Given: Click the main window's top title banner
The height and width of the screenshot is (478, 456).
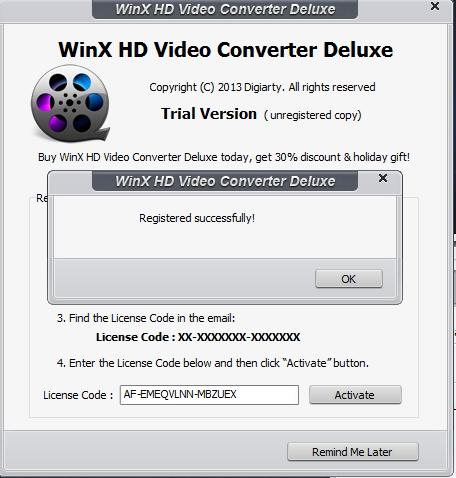Looking at the screenshot, I should 225,9.
